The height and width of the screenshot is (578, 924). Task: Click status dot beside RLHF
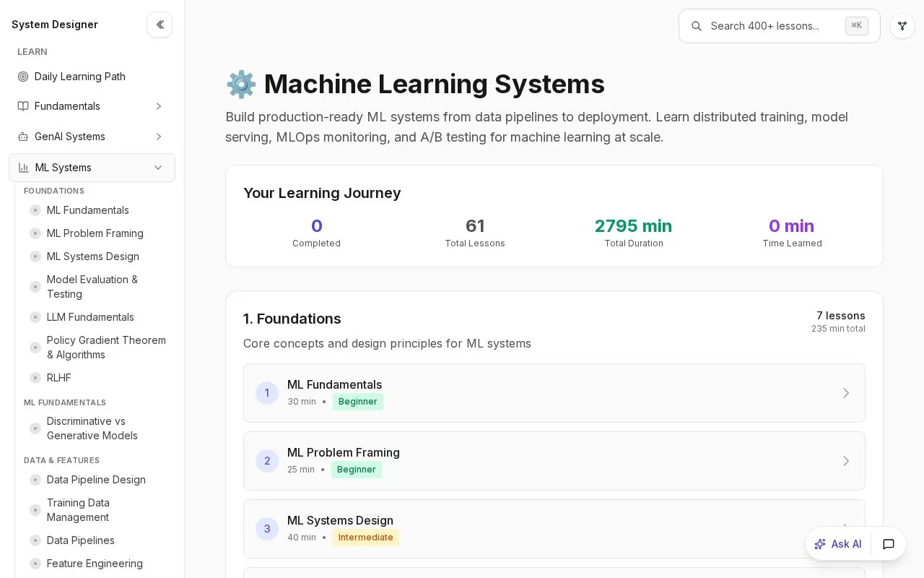pyautogui.click(x=35, y=378)
